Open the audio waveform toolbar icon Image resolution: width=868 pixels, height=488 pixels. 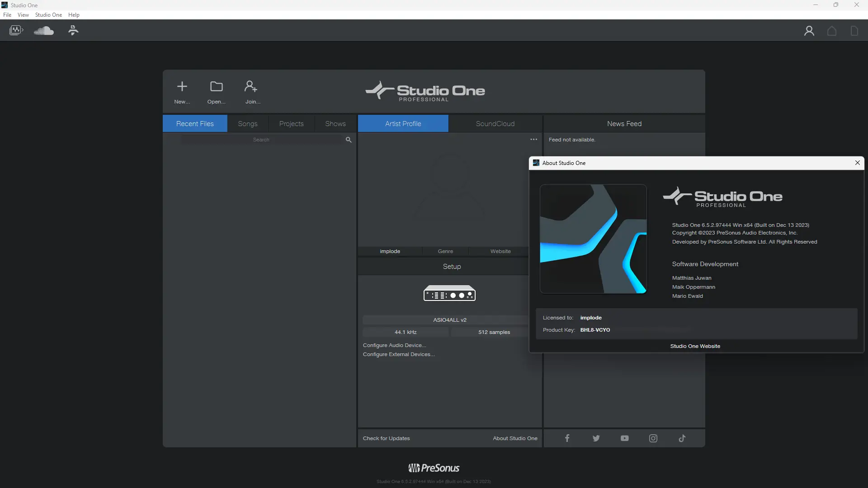tap(16, 31)
